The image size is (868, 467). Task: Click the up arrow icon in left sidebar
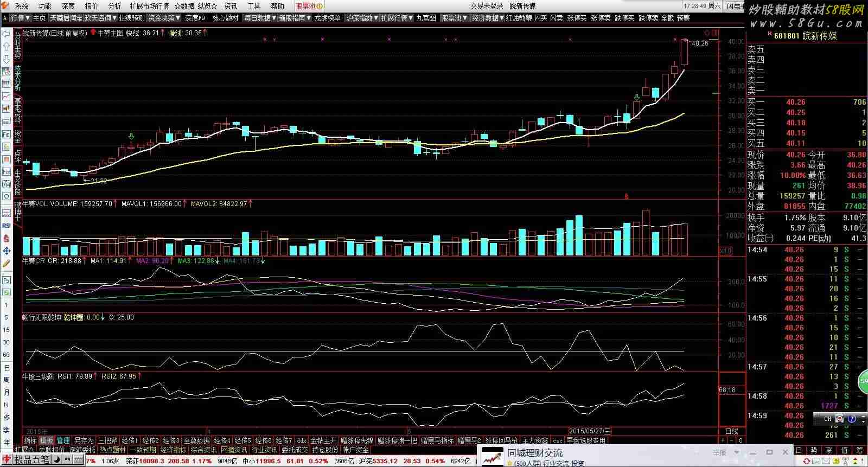(x=7, y=47)
